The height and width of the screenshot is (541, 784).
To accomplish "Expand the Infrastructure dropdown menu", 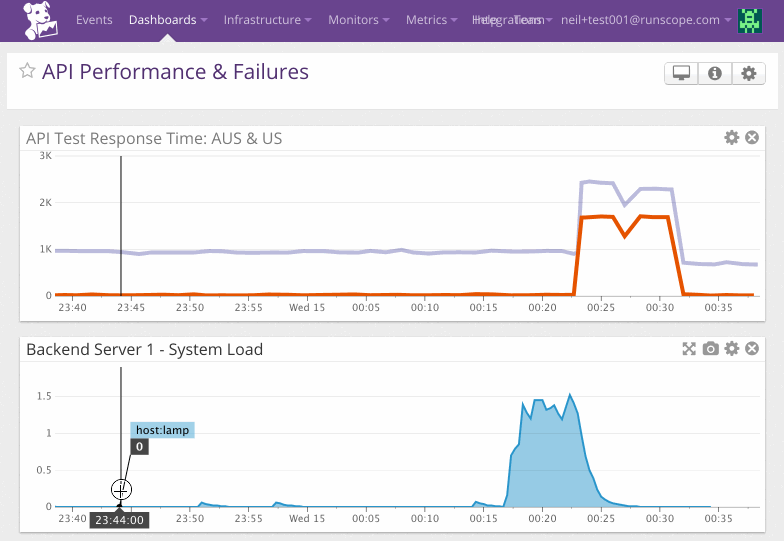I will [x=267, y=20].
